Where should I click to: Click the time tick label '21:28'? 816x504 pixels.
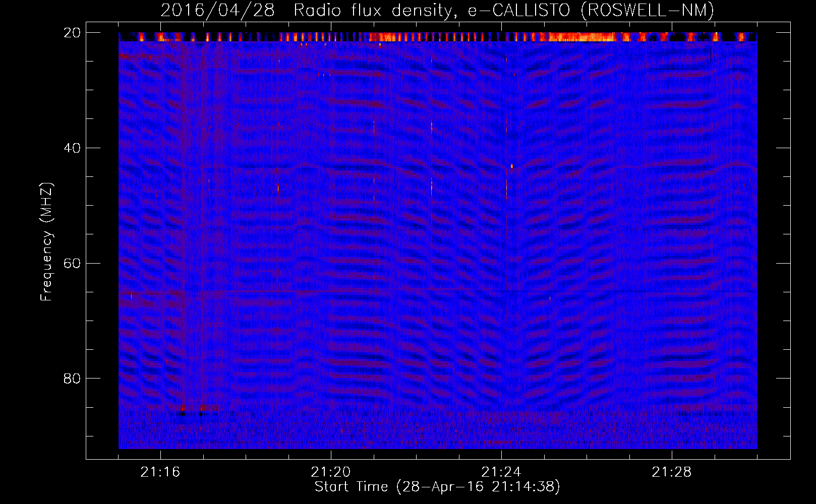pyautogui.click(x=672, y=472)
